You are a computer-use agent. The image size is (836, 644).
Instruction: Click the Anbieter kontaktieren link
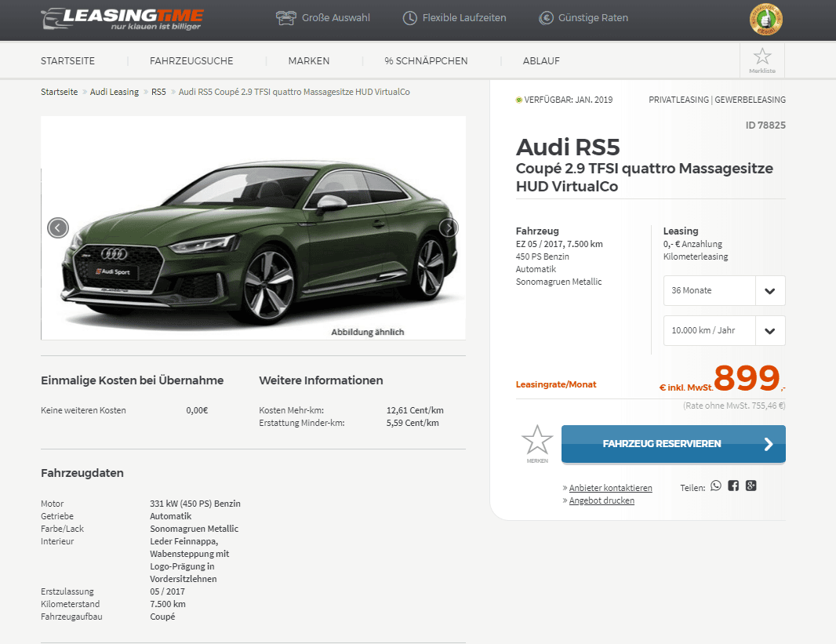610,488
